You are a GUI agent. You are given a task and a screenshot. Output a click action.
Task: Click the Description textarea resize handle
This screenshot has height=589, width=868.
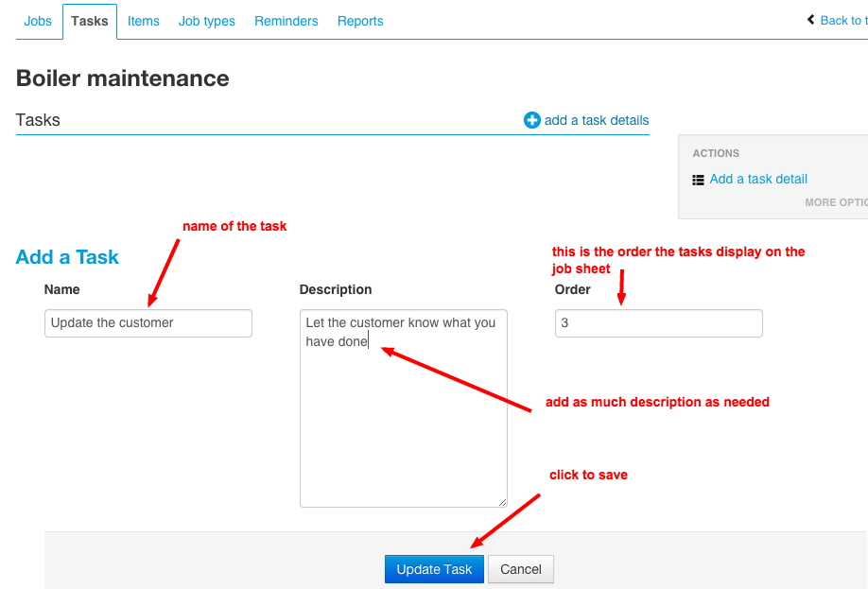coord(502,502)
